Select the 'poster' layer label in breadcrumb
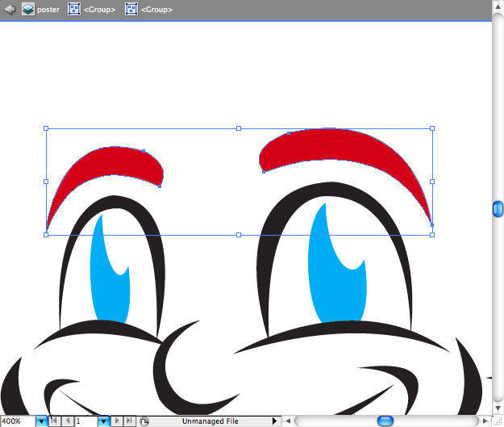The image size is (504, 427). (48, 10)
